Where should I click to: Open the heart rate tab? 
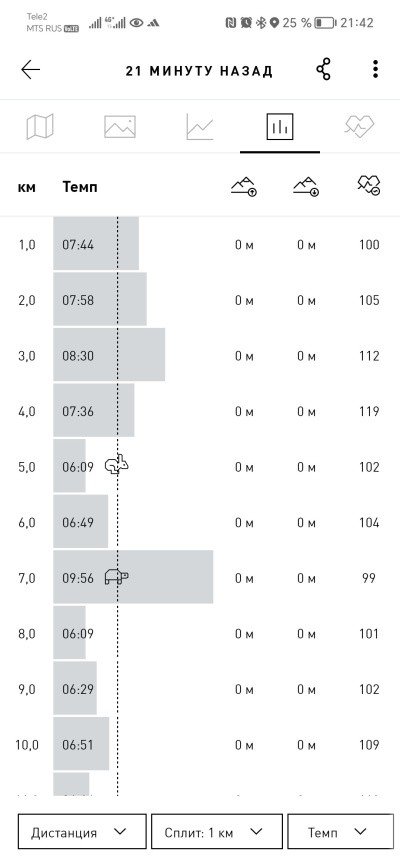(359, 126)
